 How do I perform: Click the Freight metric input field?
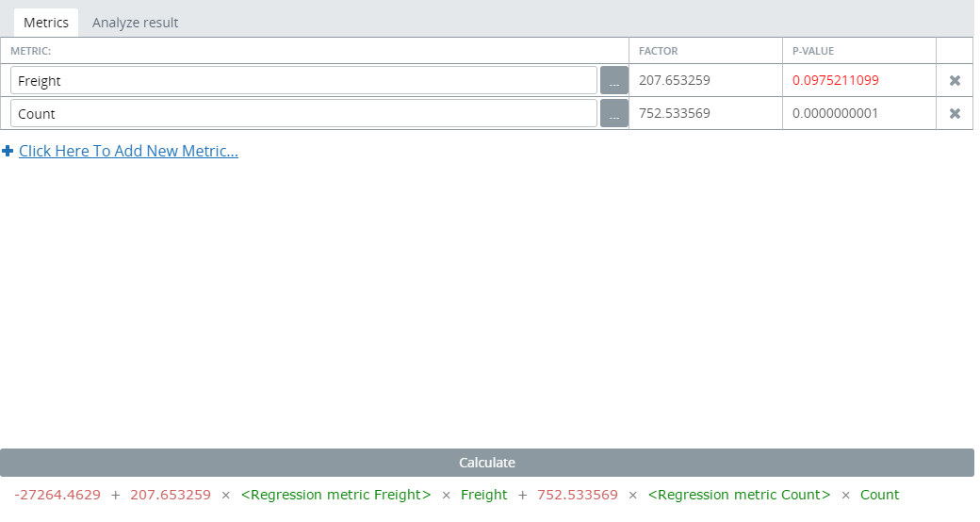tap(304, 81)
